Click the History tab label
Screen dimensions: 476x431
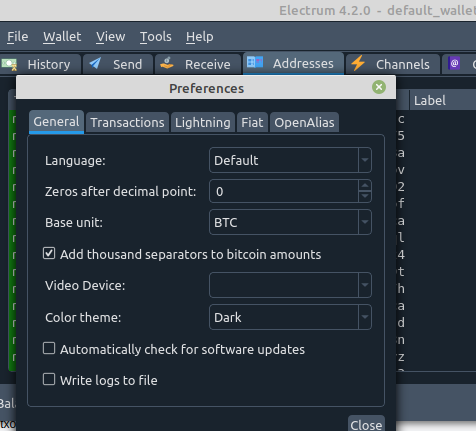49,64
